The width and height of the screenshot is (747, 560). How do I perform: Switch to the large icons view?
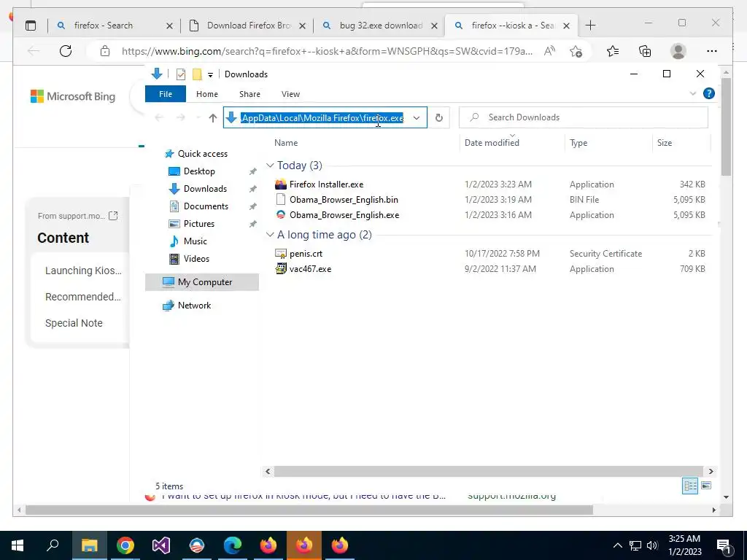pyautogui.click(x=706, y=486)
